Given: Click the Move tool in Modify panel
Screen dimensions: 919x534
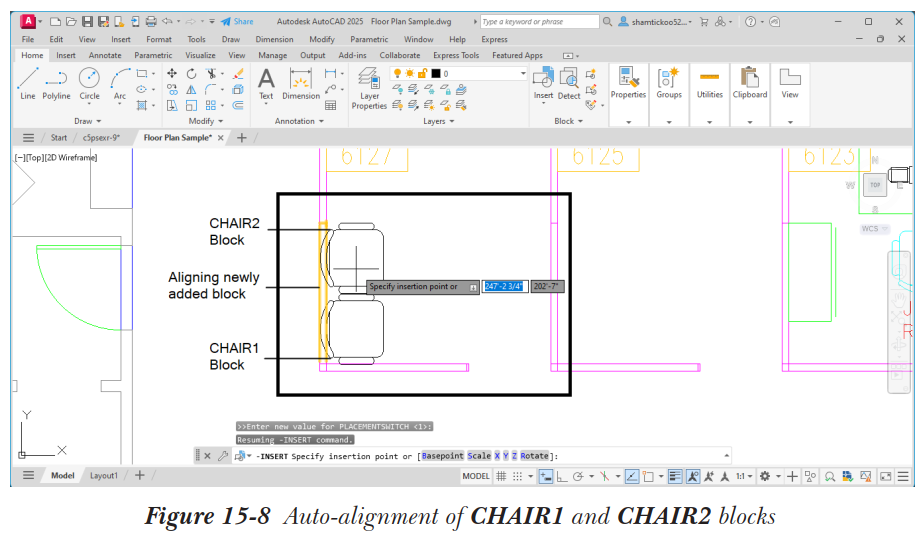Looking at the screenshot, I should click(172, 74).
